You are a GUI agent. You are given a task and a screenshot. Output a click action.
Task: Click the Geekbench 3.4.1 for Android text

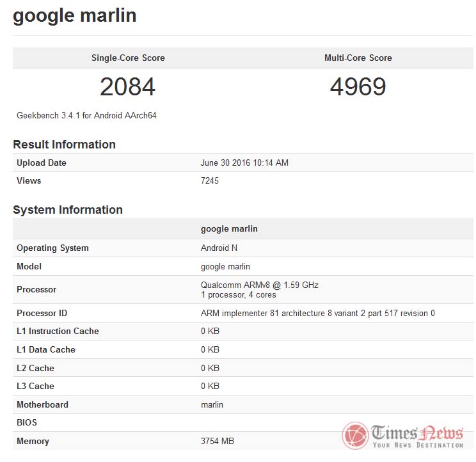click(x=86, y=116)
